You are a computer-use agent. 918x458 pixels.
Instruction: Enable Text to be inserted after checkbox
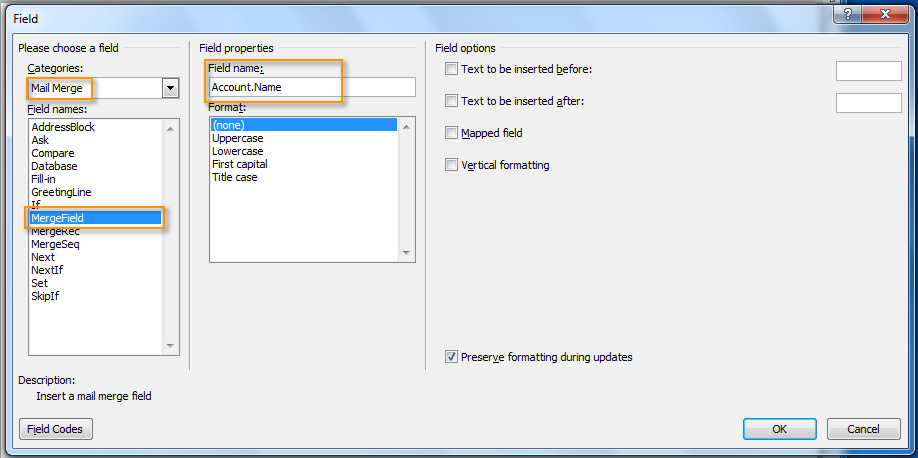(x=451, y=101)
